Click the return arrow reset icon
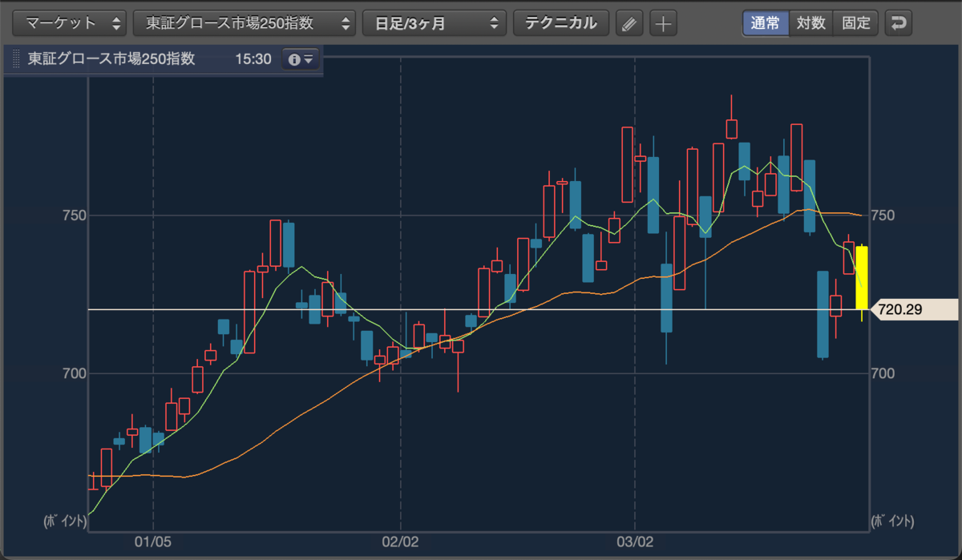962x560 pixels. pos(899,22)
